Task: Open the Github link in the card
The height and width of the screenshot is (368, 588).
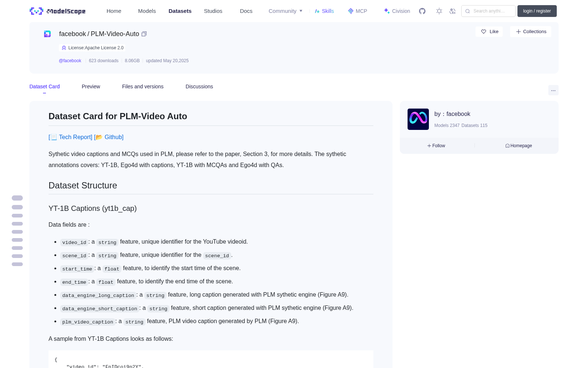Action: coord(109,137)
